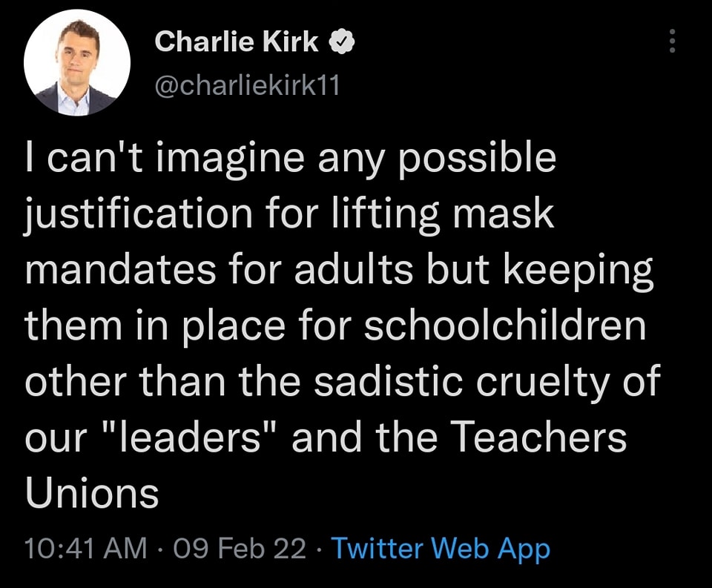
Task: Open Charlie Kirk's profile picture
Action: [x=77, y=62]
